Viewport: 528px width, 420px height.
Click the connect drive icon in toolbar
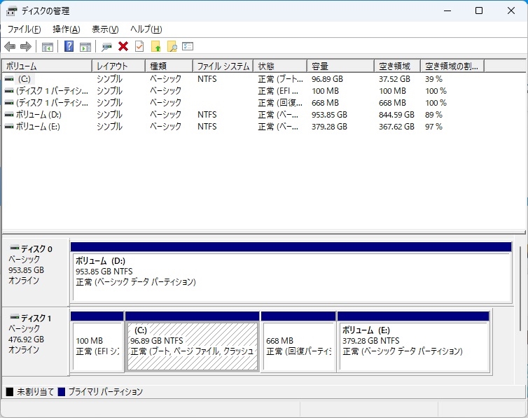pos(106,47)
